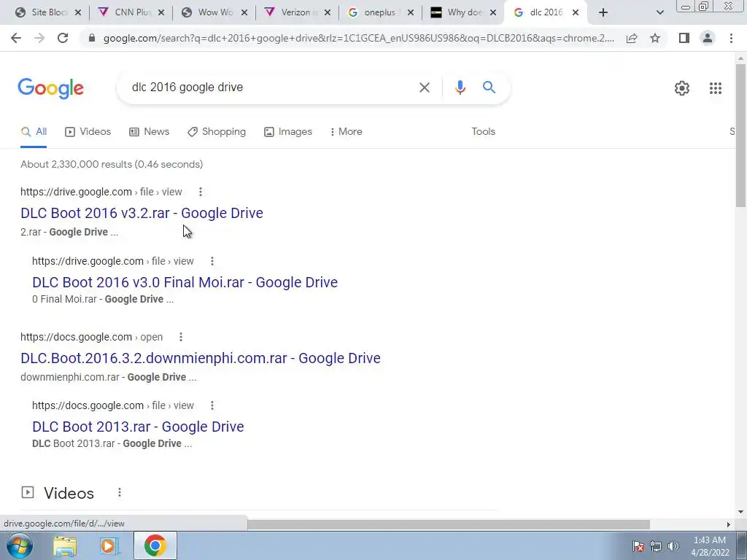747x560 pixels.
Task: Click the vertical page scrollbar thumb
Action: [x=740, y=135]
